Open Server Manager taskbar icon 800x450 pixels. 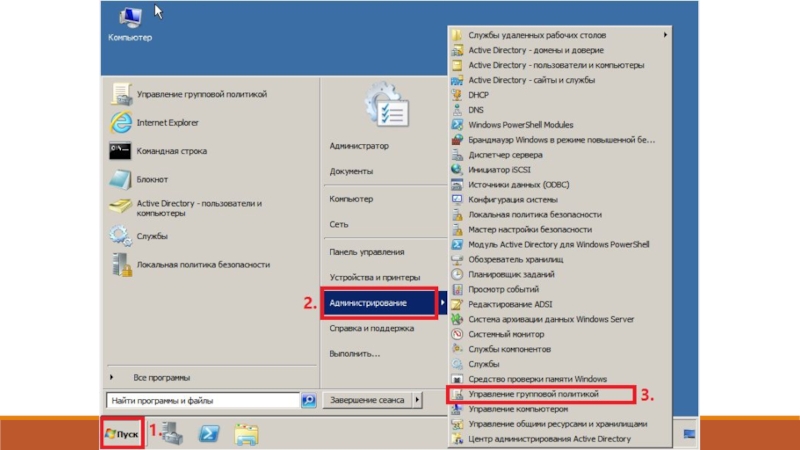click(x=172, y=434)
